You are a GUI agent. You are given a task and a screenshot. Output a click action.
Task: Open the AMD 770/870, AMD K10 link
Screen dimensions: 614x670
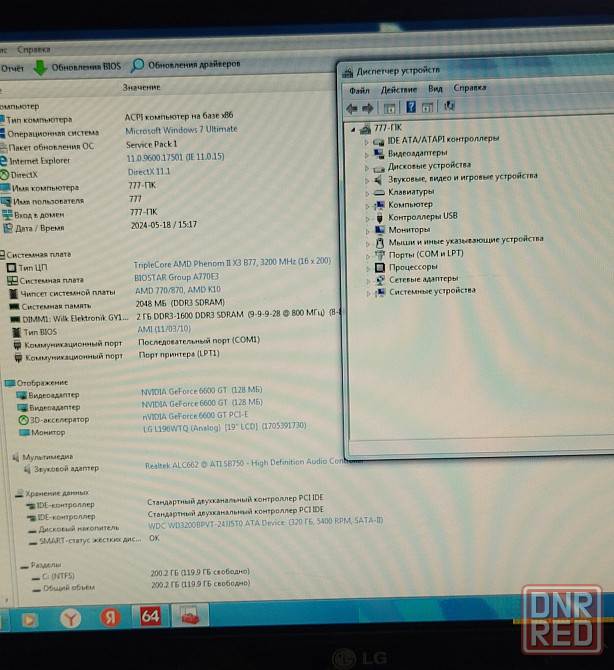coord(178,290)
